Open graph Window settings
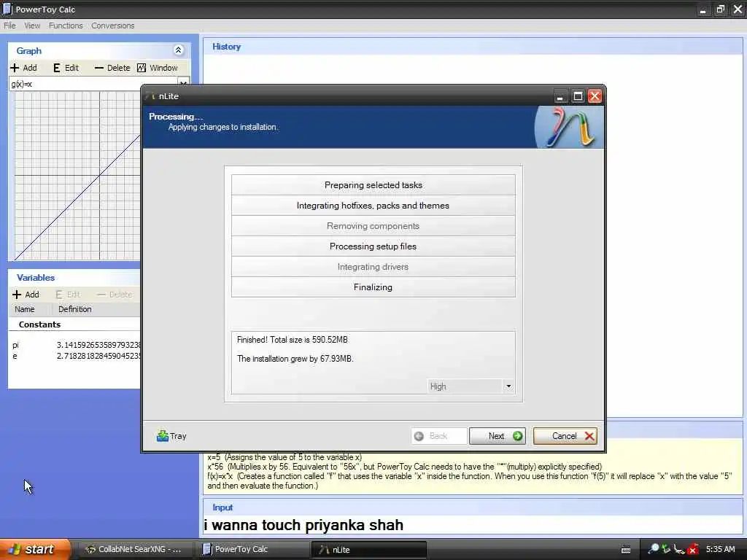 (158, 68)
